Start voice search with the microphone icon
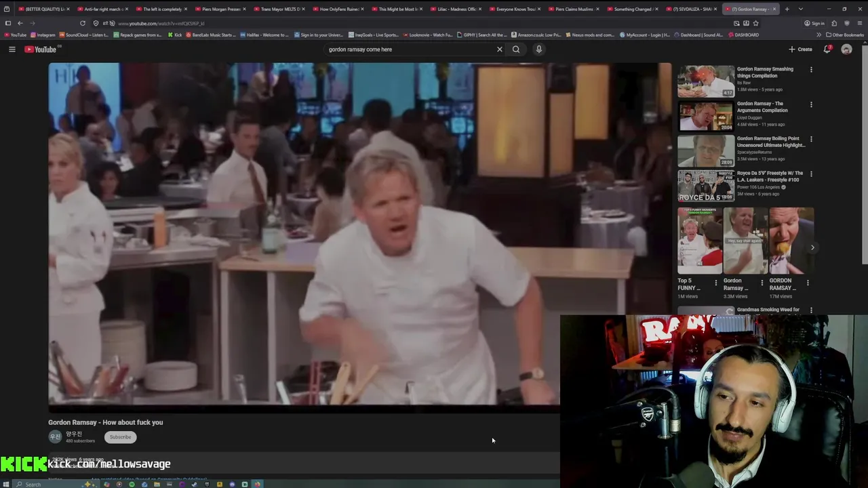 pyautogui.click(x=539, y=49)
